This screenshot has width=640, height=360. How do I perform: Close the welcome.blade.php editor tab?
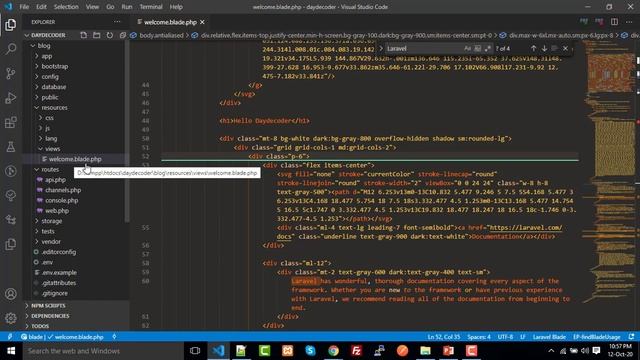[x=202, y=22]
